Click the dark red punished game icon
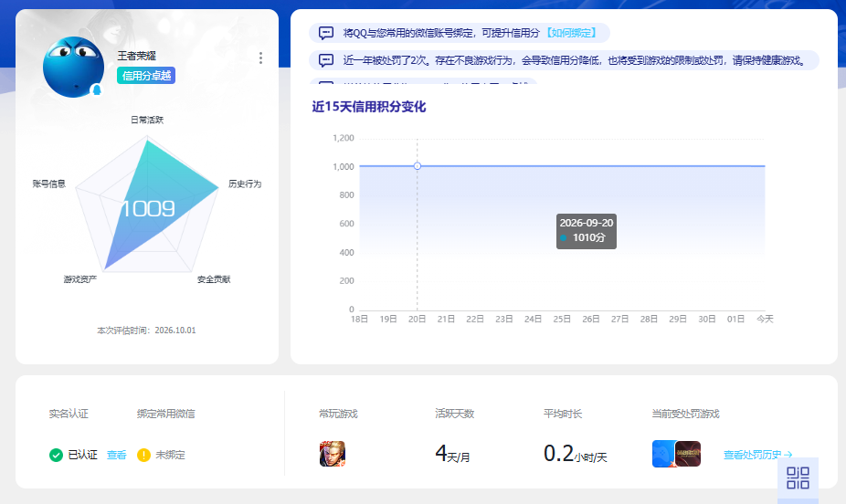 [688, 454]
